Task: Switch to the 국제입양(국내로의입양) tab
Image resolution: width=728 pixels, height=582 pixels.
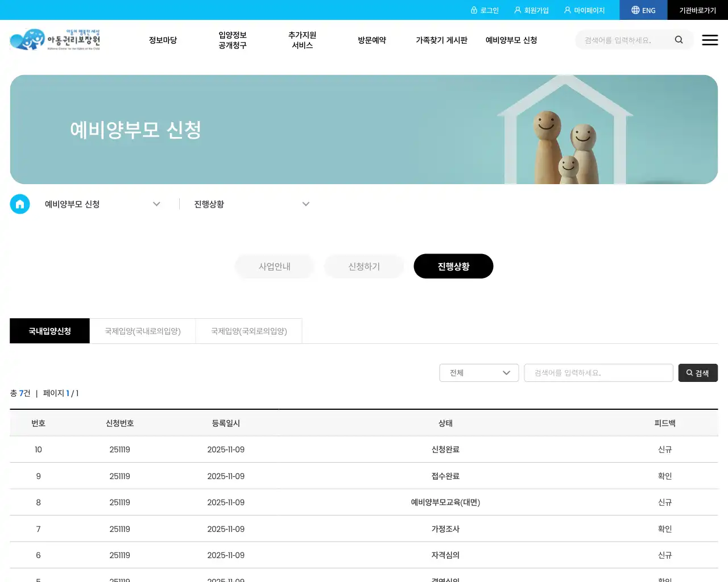Action: (x=142, y=331)
